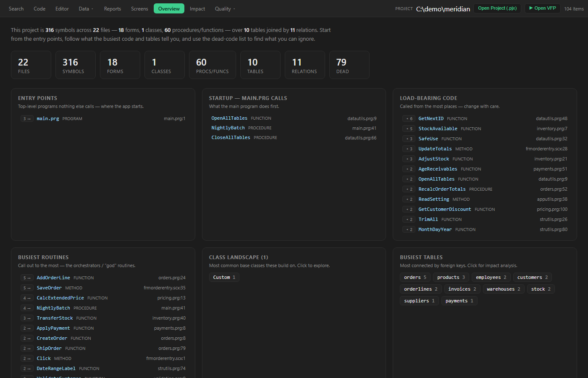Click the 60 Procs/Funcs stat card
This screenshot has height=378, width=588.
coord(213,65)
